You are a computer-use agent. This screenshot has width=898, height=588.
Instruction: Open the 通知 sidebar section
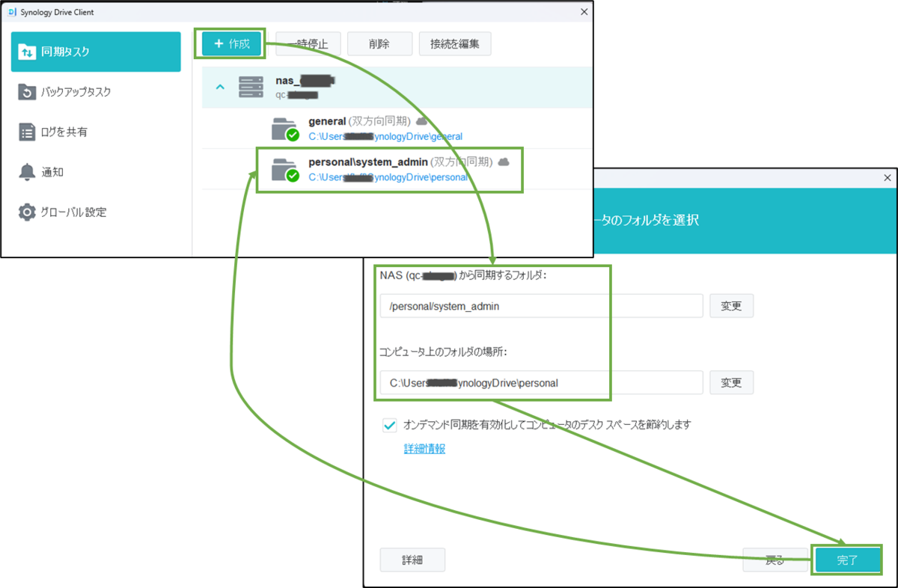96,172
